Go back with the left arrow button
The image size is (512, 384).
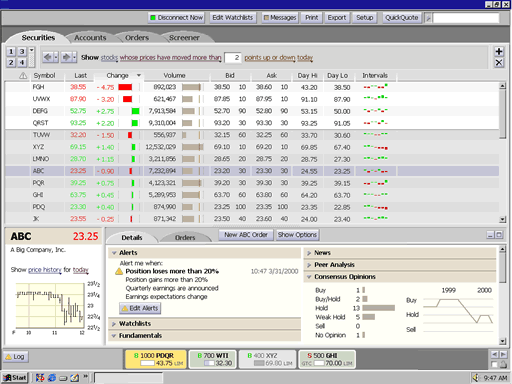[48, 57]
